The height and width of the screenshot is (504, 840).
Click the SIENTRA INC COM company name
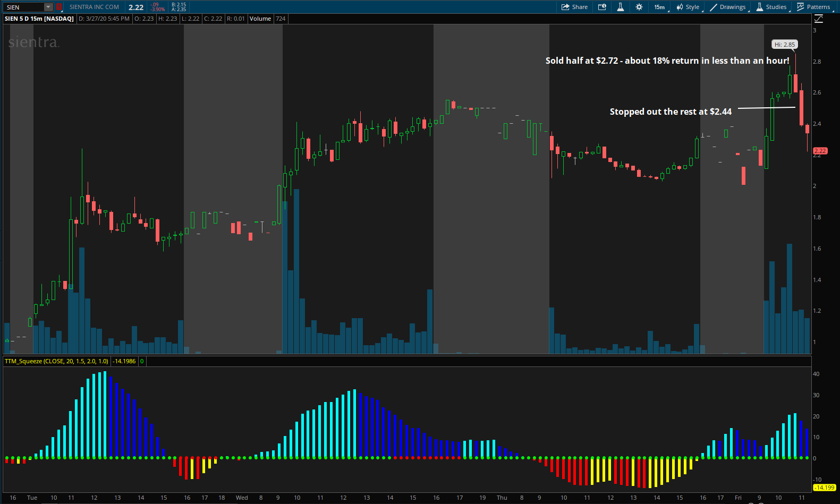[x=94, y=7]
